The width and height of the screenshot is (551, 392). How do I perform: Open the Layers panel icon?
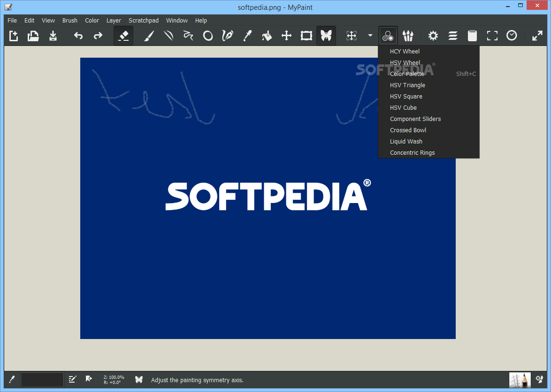[452, 36]
